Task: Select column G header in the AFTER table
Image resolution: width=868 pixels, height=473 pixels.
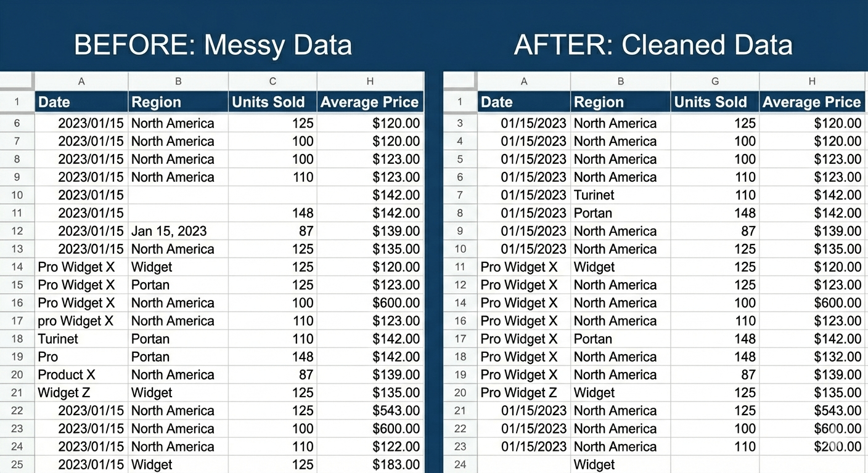Action: click(x=714, y=81)
